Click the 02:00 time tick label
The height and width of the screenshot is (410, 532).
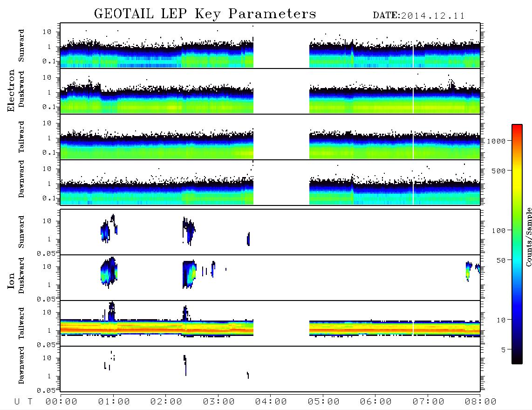tap(166, 402)
